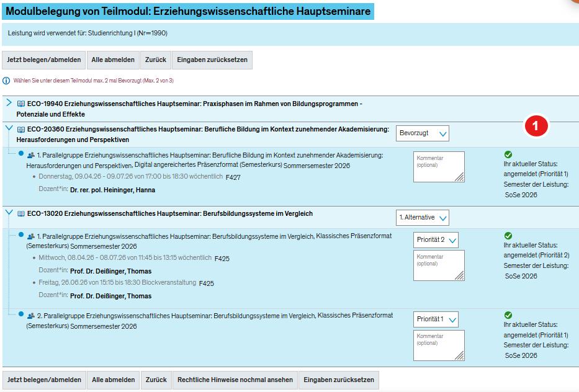Click the book icon next to ECO-20360
This screenshot has width=579, height=392.
pyautogui.click(x=21, y=130)
